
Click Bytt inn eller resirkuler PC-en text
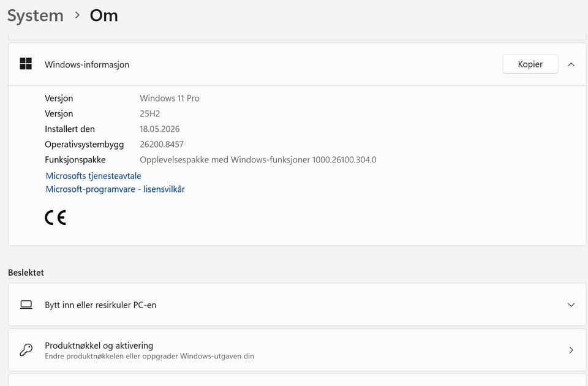click(100, 305)
